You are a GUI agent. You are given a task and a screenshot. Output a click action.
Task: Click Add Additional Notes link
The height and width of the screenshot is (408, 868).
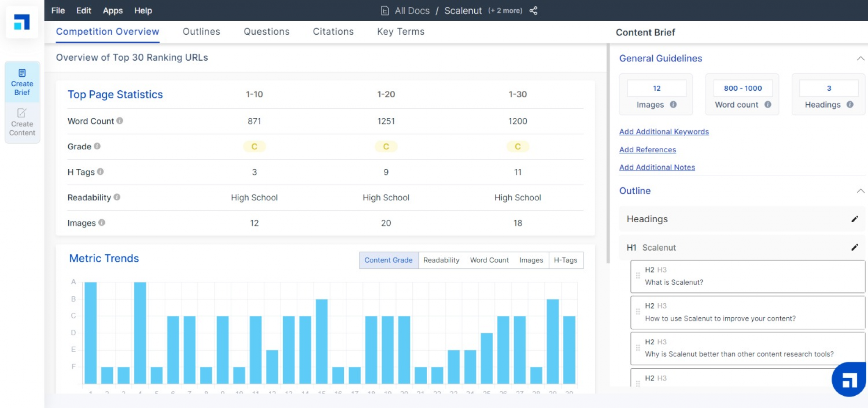(657, 168)
